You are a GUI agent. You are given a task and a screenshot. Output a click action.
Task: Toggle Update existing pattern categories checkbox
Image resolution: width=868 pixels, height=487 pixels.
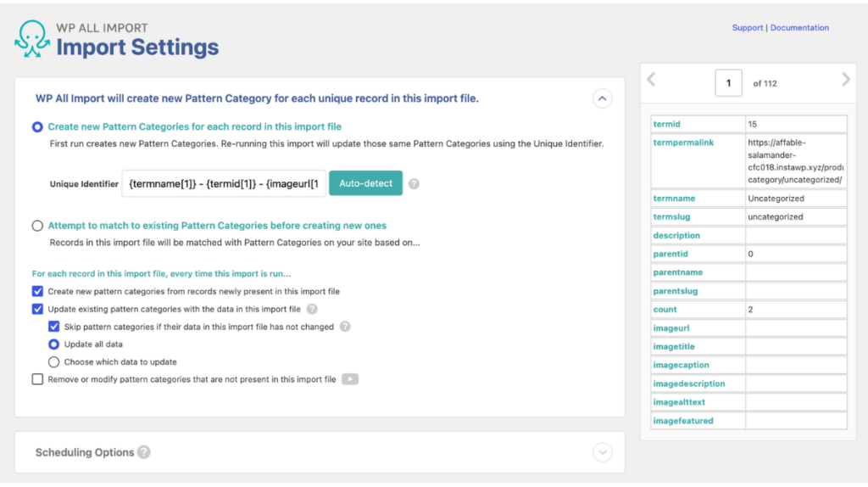coord(37,309)
